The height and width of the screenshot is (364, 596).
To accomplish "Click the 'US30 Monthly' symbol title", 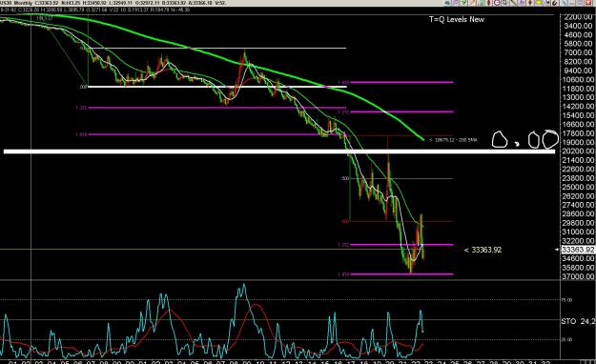I will [x=16, y=3].
